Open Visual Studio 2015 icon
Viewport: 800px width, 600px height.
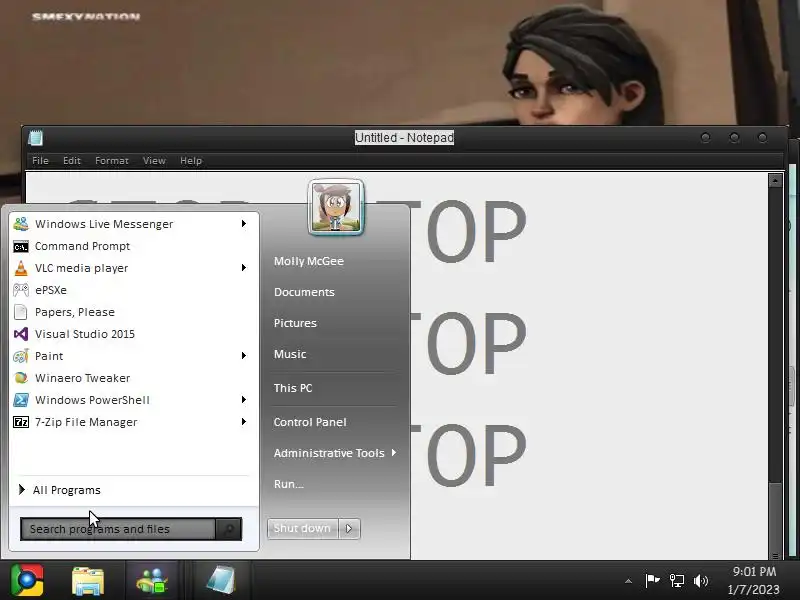21,334
